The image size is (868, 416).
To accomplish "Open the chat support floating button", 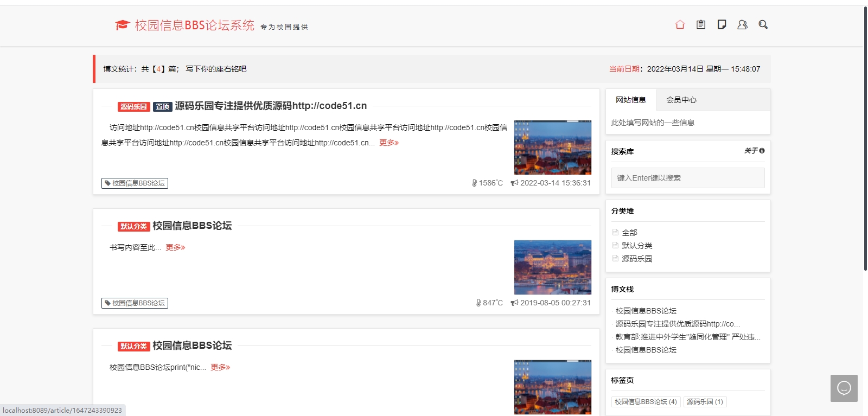I will click(x=844, y=388).
